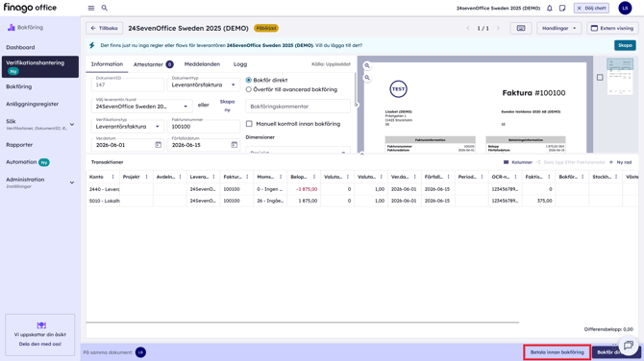Click the keyboard shortcuts icon button

[521, 28]
